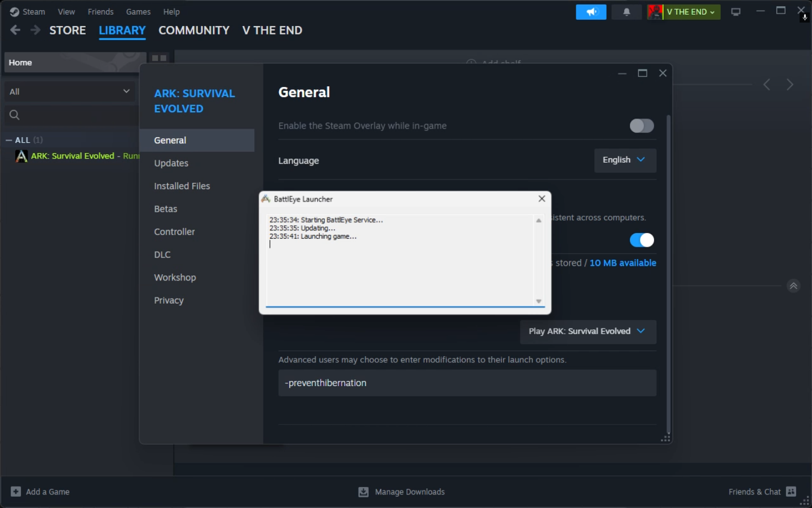This screenshot has width=812, height=508.
Task: Click the user avatar picture
Action: click(x=655, y=12)
